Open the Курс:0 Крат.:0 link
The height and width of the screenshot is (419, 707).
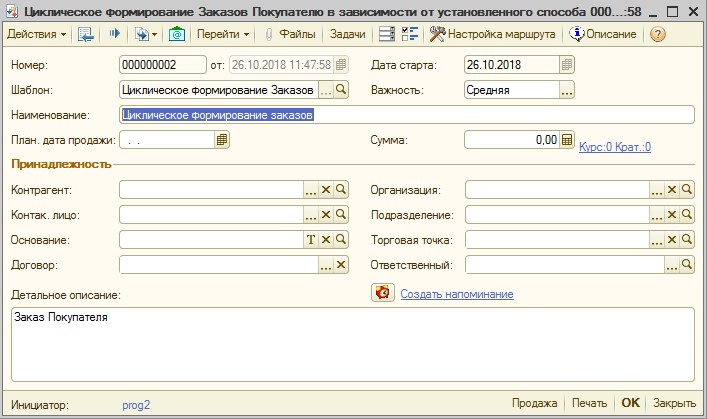coord(615,147)
